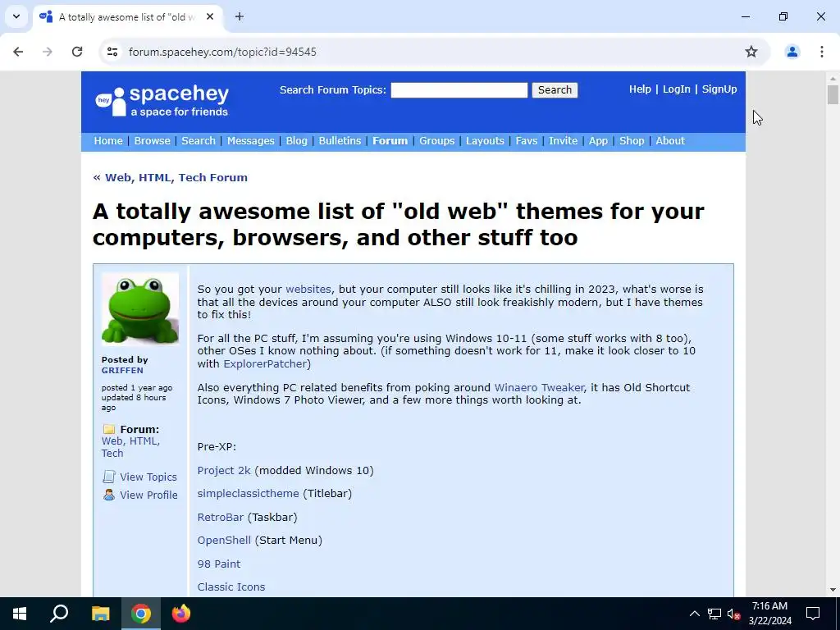Image resolution: width=840 pixels, height=630 pixels.
Task: Click the View Topics link
Action: tap(148, 477)
